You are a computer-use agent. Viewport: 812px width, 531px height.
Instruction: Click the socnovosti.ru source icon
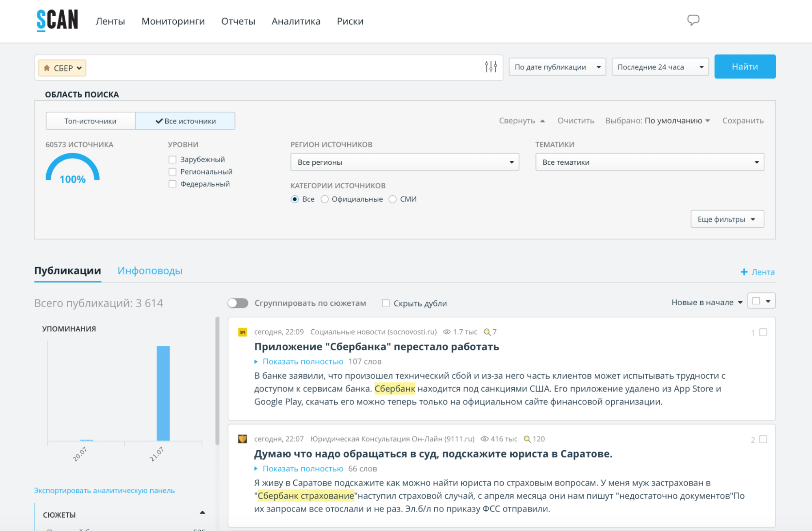click(x=243, y=332)
